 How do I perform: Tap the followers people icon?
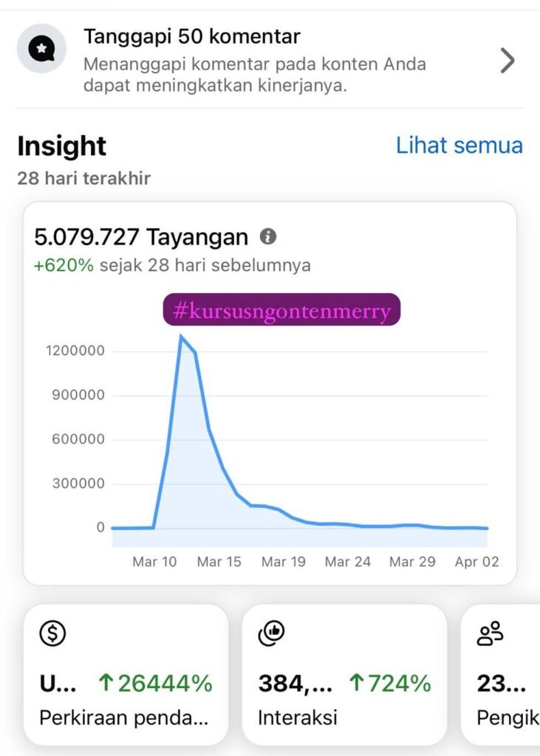[490, 633]
